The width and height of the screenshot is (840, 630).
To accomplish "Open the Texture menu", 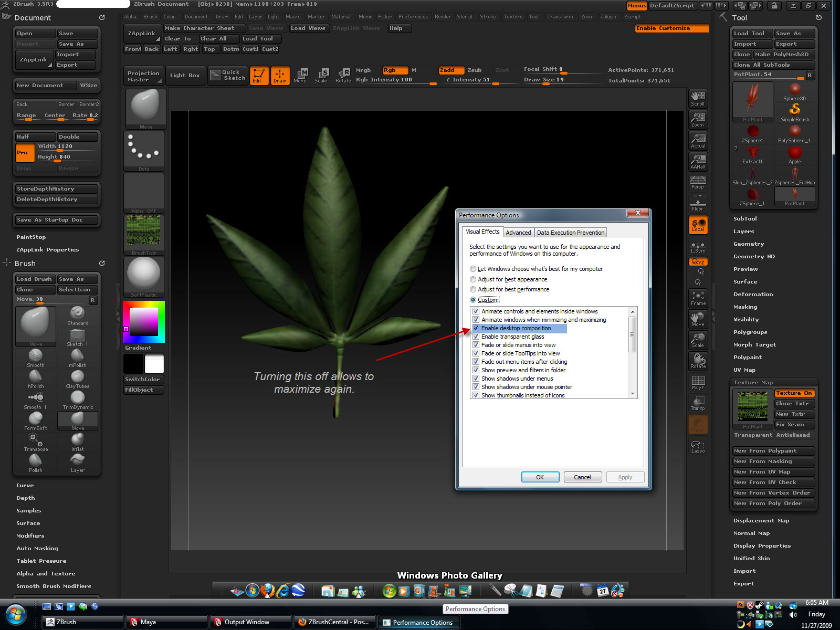I will [513, 17].
